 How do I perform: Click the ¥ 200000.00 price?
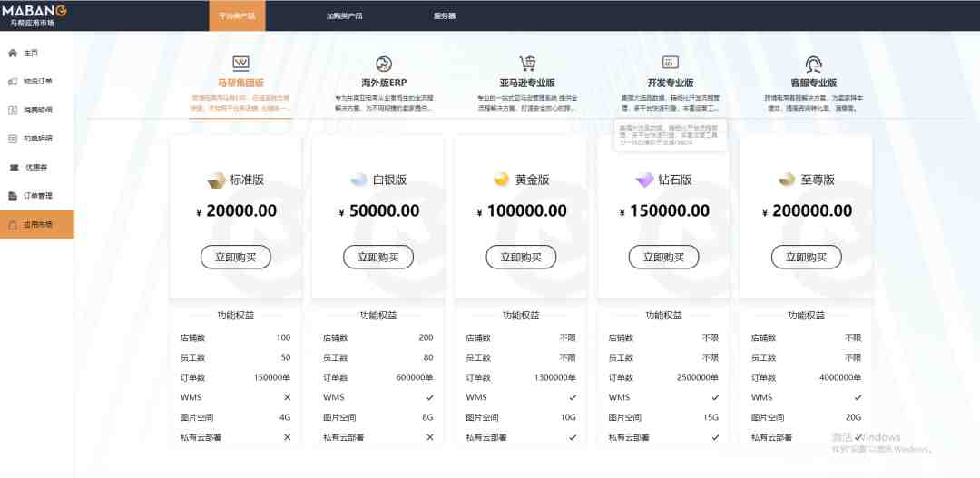pos(807,211)
